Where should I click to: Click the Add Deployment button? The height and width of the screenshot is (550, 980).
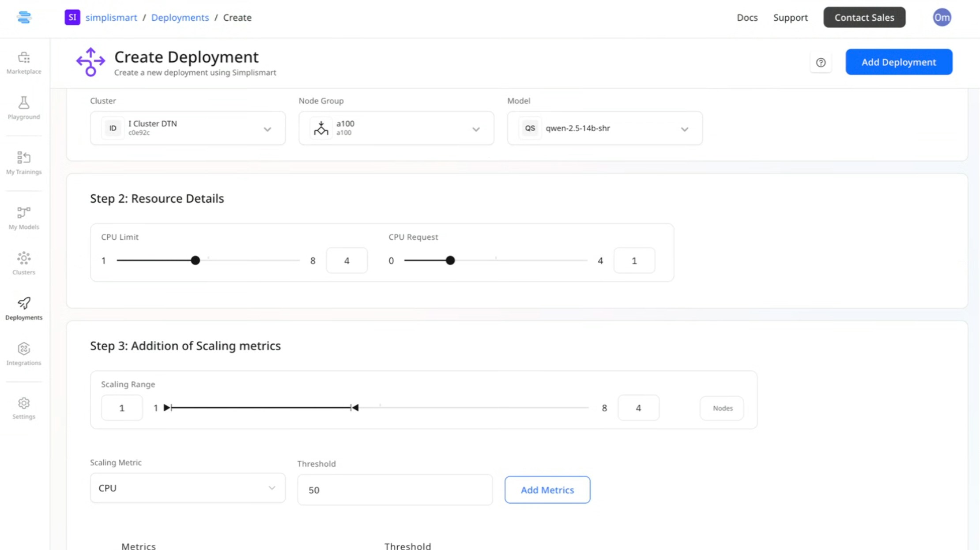tap(899, 62)
